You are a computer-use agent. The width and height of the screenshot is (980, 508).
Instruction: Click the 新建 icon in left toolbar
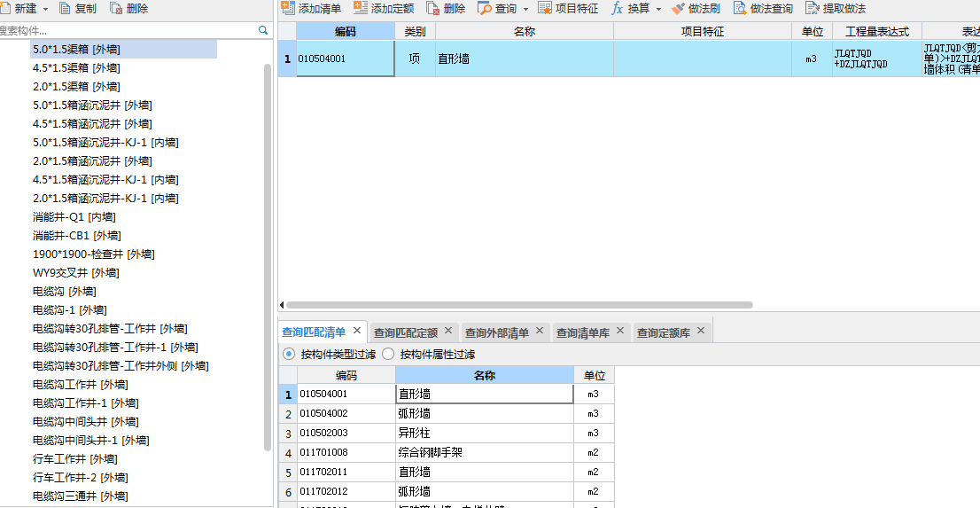4,9
